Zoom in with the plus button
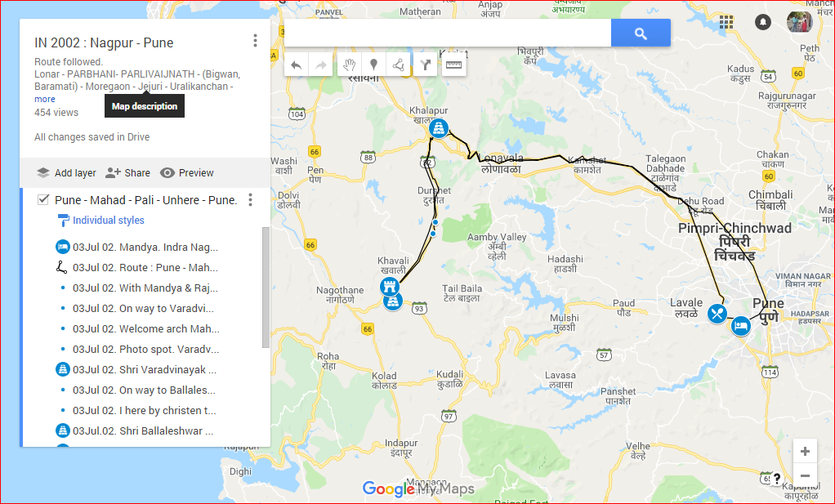 pyautogui.click(x=805, y=452)
